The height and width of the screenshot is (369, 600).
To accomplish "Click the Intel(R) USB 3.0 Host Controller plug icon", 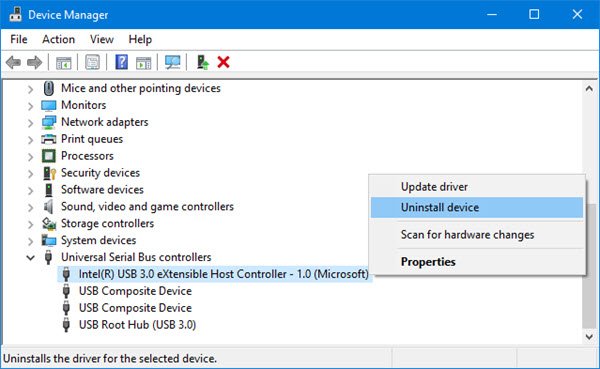I will point(66,274).
